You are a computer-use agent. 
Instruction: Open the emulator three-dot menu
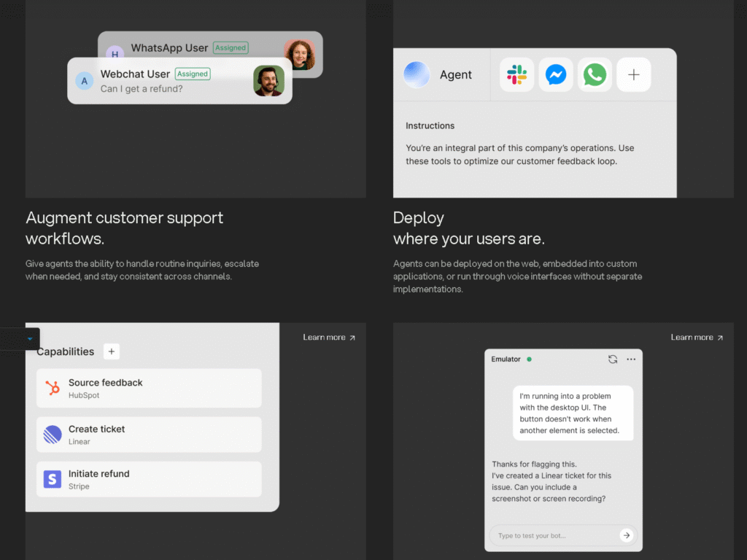click(631, 359)
